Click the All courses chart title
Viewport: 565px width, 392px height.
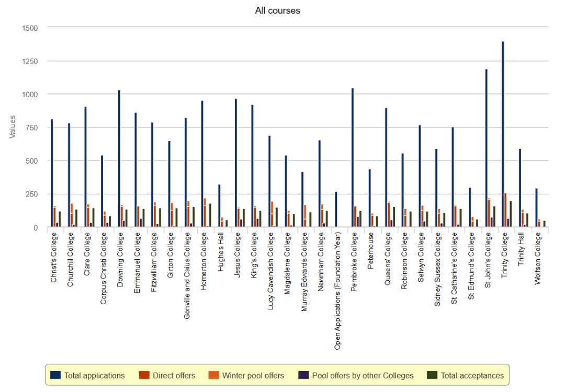click(277, 10)
